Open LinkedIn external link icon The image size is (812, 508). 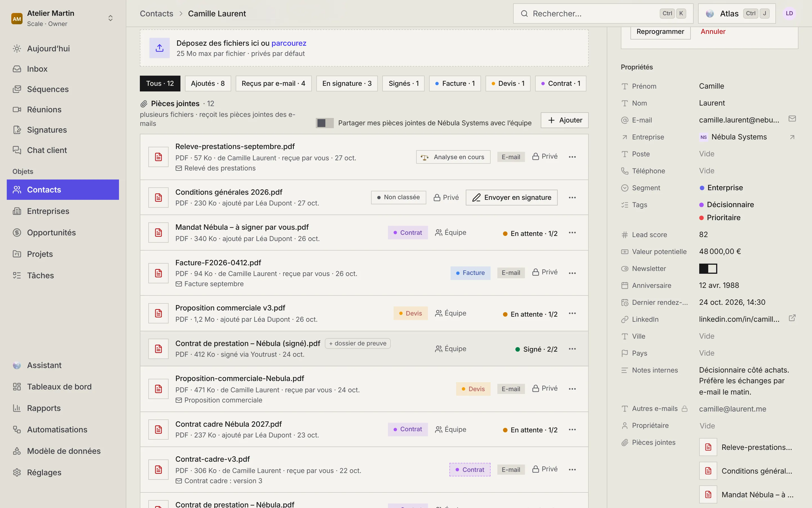pyautogui.click(x=792, y=318)
